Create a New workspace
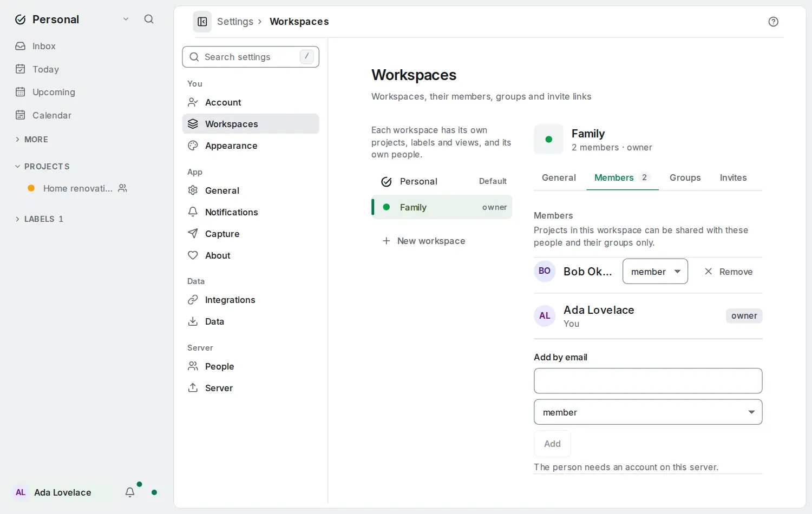The height and width of the screenshot is (514, 812). pyautogui.click(x=423, y=241)
